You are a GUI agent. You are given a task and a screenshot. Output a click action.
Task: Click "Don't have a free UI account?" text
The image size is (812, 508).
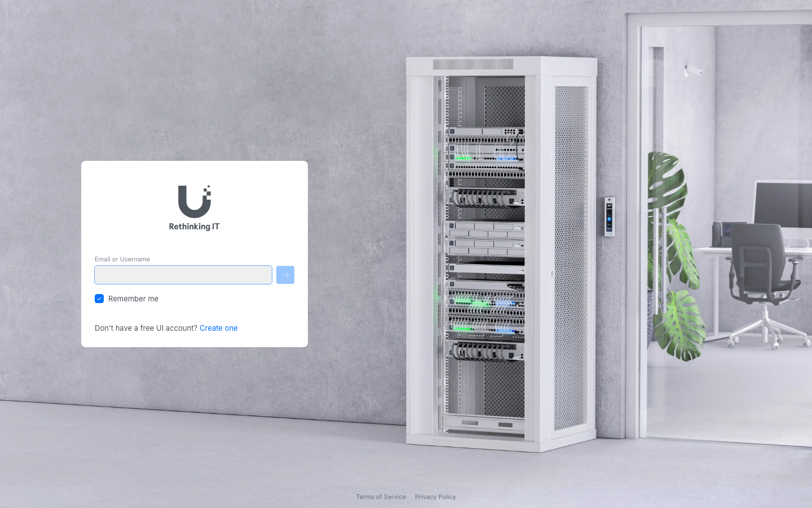pos(146,328)
